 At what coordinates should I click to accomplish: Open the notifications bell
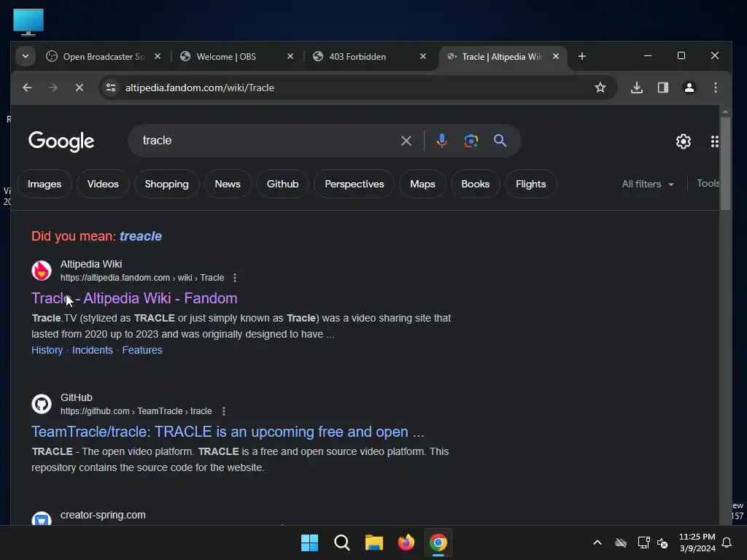(727, 542)
